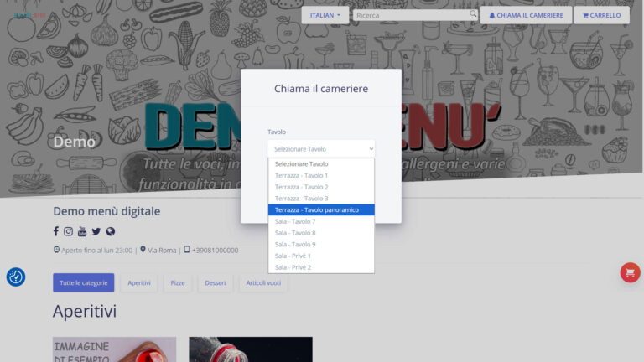Show Tutte le categorie

(84, 283)
